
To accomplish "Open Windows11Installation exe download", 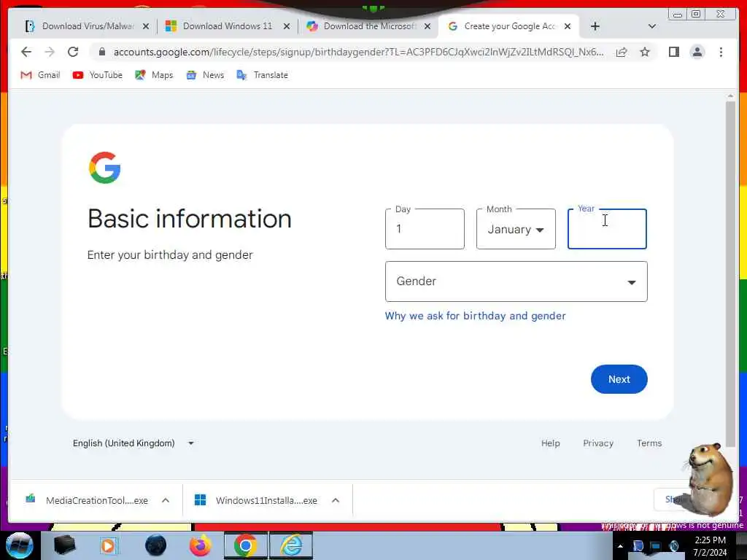I will [256, 500].
